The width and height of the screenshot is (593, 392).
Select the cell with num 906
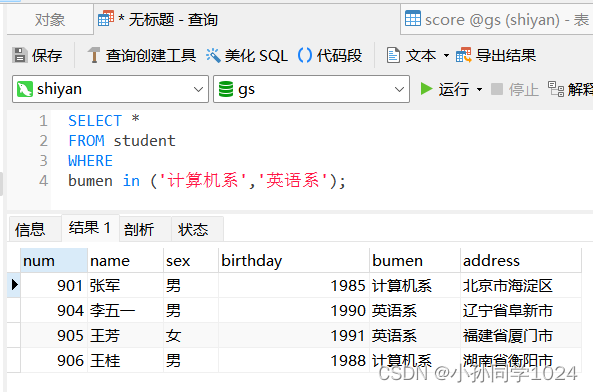(54, 360)
